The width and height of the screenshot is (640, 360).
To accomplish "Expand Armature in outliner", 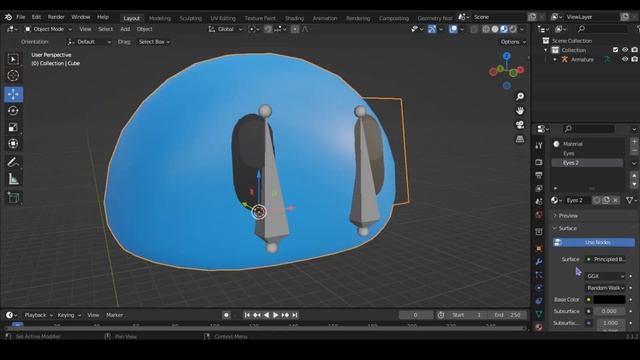I will click(x=555, y=60).
